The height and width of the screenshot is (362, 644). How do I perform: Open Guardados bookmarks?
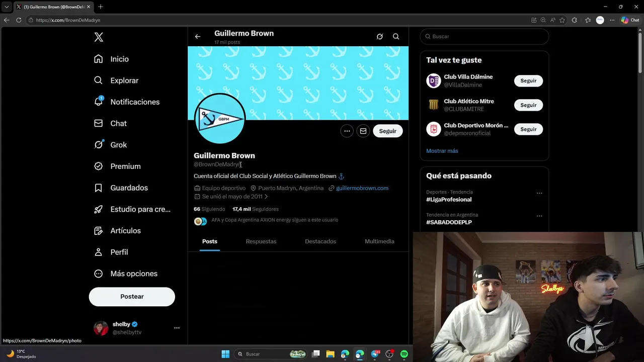pos(121,188)
